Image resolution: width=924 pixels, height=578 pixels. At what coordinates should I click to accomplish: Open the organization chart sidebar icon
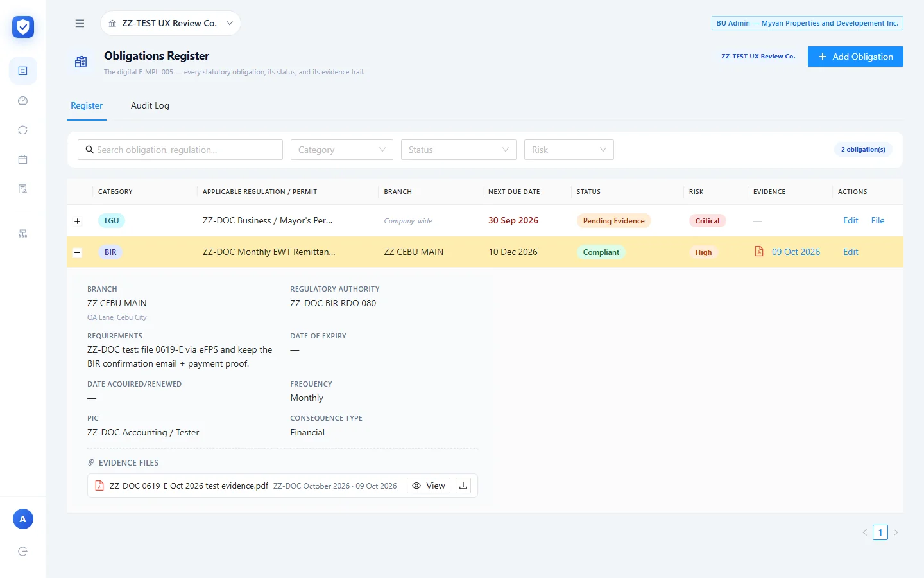pos(23,234)
